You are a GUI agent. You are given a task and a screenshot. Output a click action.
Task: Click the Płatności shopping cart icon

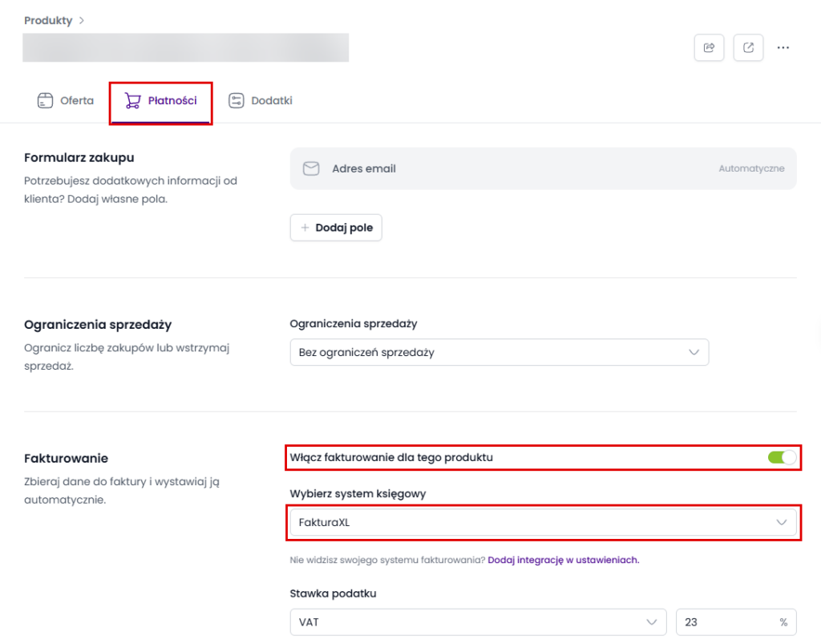pos(132,100)
